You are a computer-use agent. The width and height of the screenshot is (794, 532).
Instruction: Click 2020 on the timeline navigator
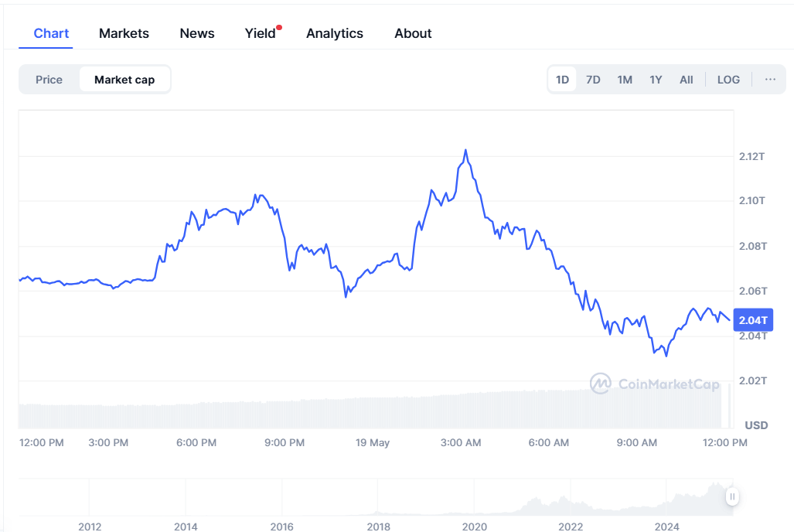474,527
